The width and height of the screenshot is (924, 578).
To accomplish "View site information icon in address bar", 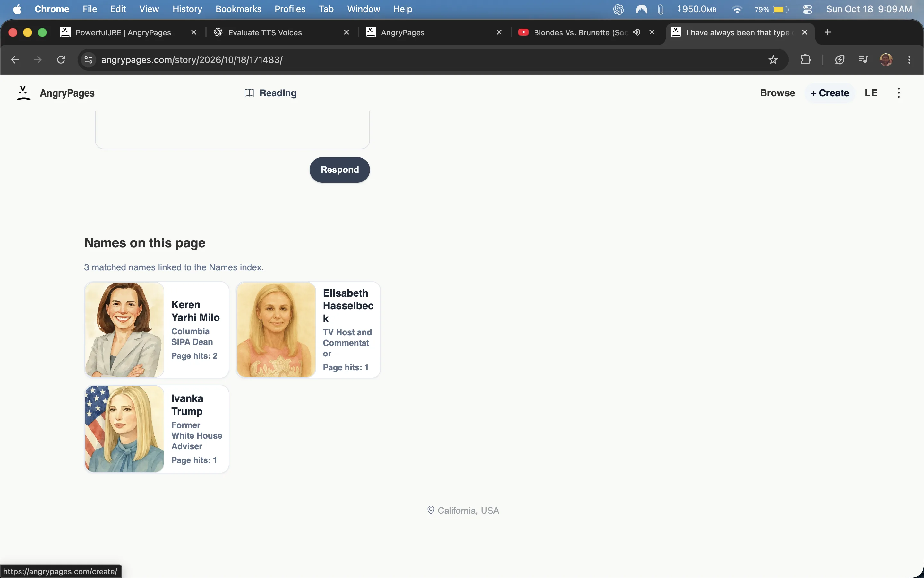I will (89, 60).
